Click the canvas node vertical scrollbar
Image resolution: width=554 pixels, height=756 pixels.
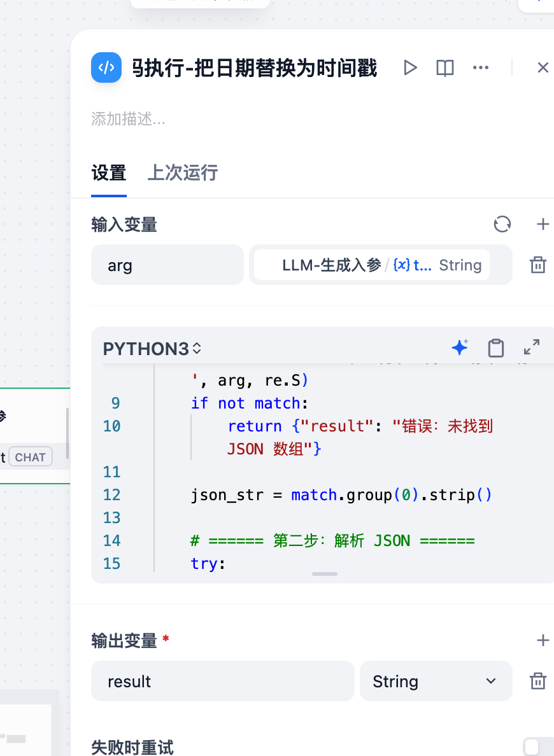pyautogui.click(x=67, y=433)
